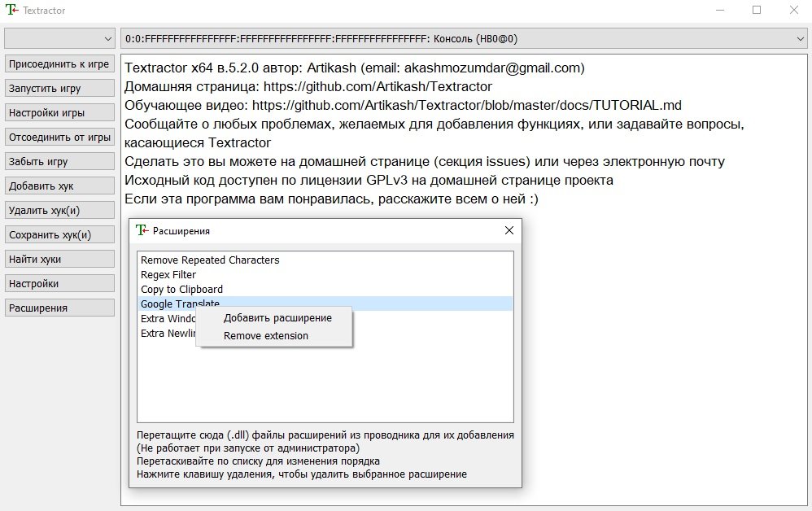Click the Расширения sidebar button
Image resolution: width=812 pixels, height=511 pixels.
tap(59, 308)
